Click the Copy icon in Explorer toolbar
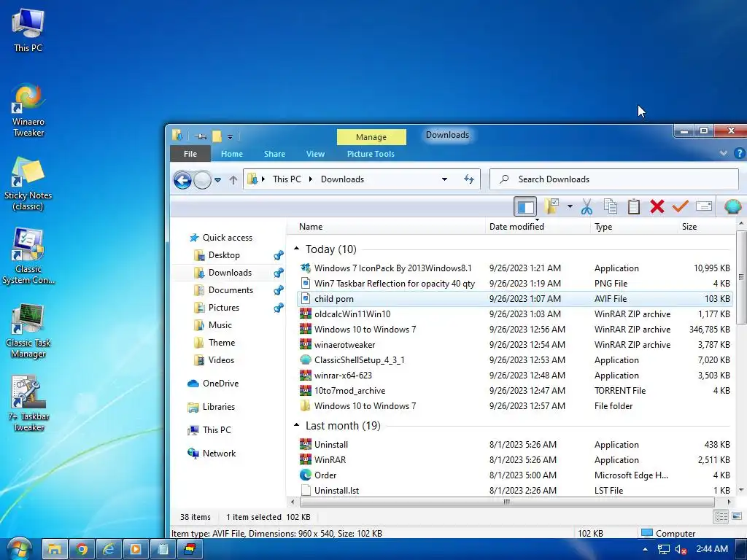The image size is (747, 560). pos(610,206)
